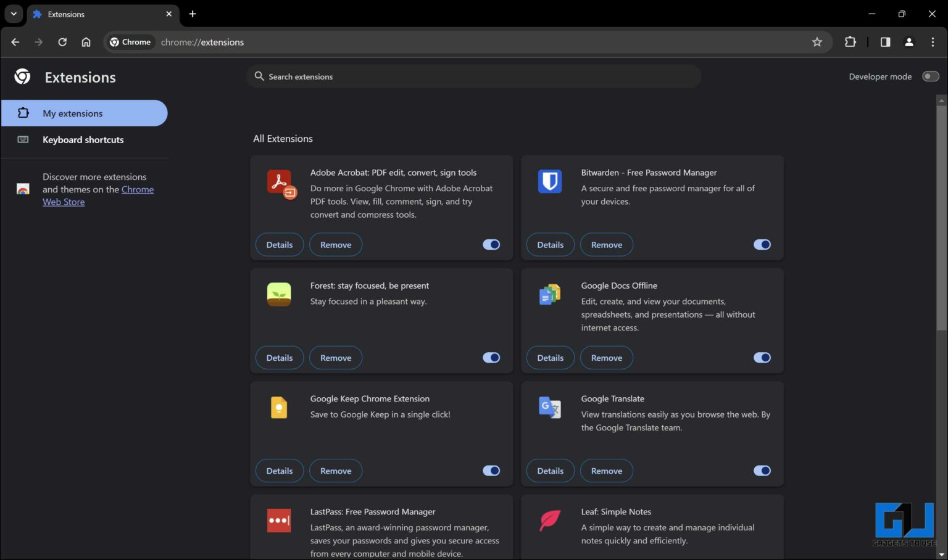Click the Bitwarden shield icon
Viewport: 948px width, 560px height.
point(549,182)
